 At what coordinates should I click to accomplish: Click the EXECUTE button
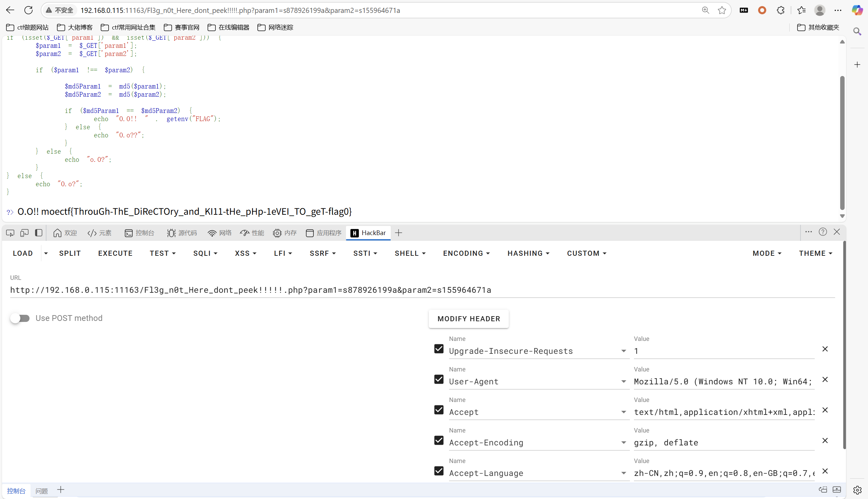click(x=115, y=253)
